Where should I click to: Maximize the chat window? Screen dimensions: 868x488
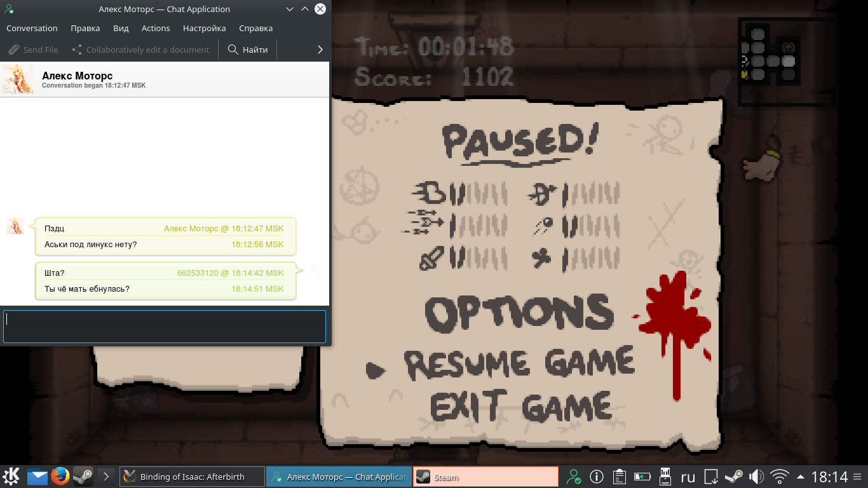[305, 9]
